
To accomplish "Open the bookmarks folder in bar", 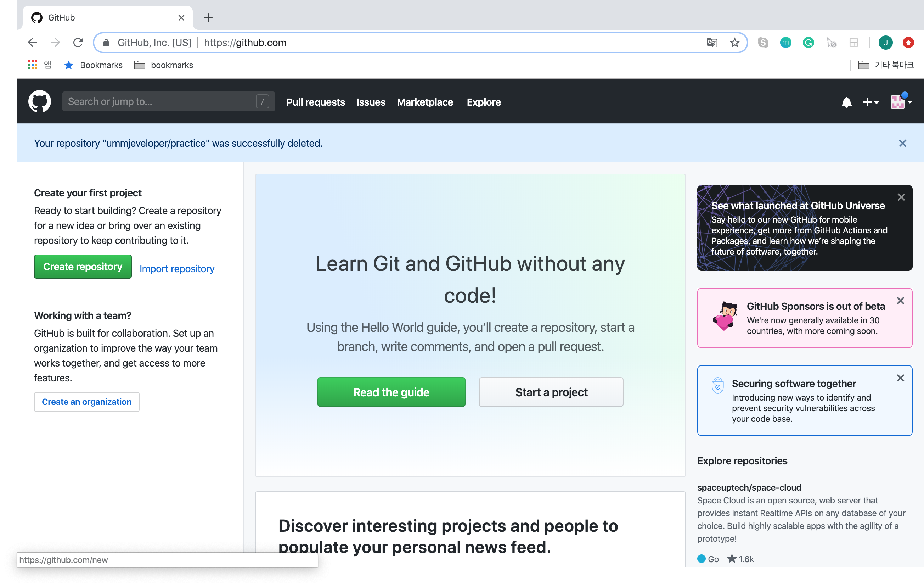I will (163, 65).
